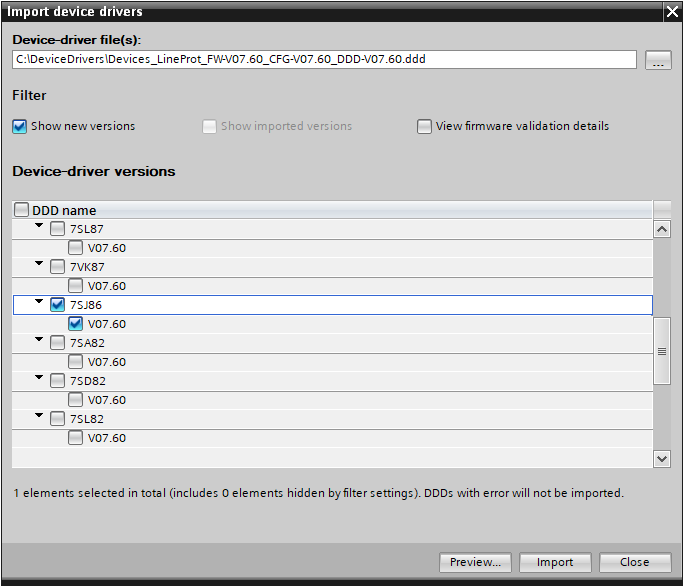Collapse the 7SD82 tree node
The width and height of the screenshot is (684, 587).
(x=39, y=377)
